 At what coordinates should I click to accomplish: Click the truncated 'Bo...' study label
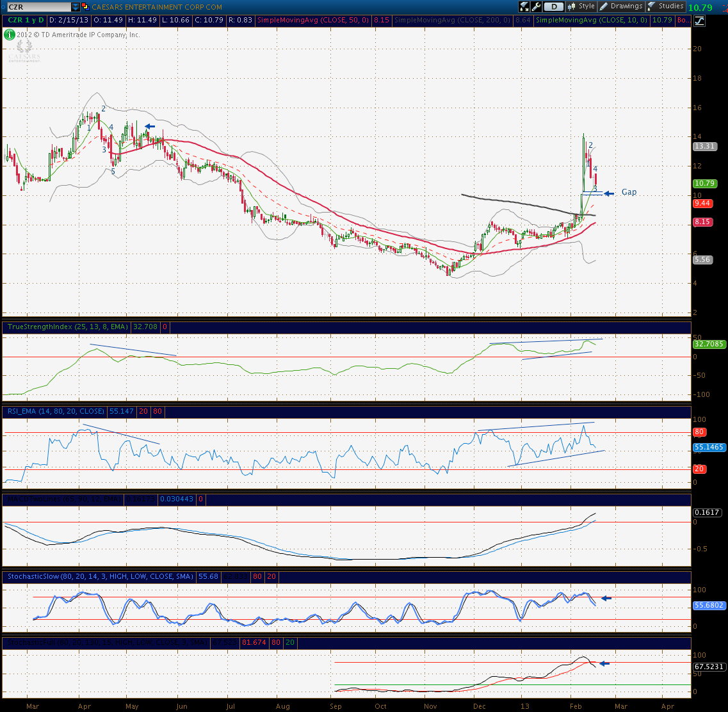pyautogui.click(x=683, y=20)
